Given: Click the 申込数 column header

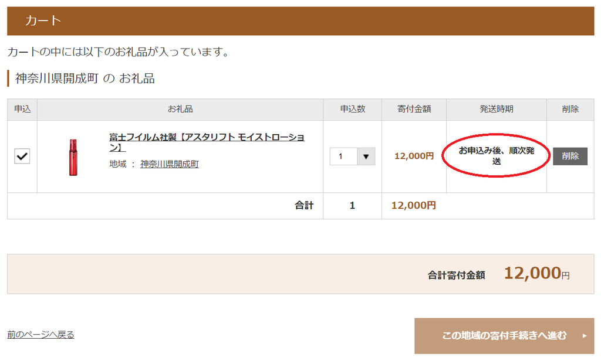Looking at the screenshot, I should coord(353,109).
